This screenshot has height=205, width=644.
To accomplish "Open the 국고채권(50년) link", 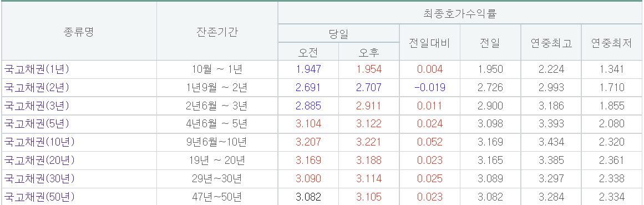I will click(39, 197).
